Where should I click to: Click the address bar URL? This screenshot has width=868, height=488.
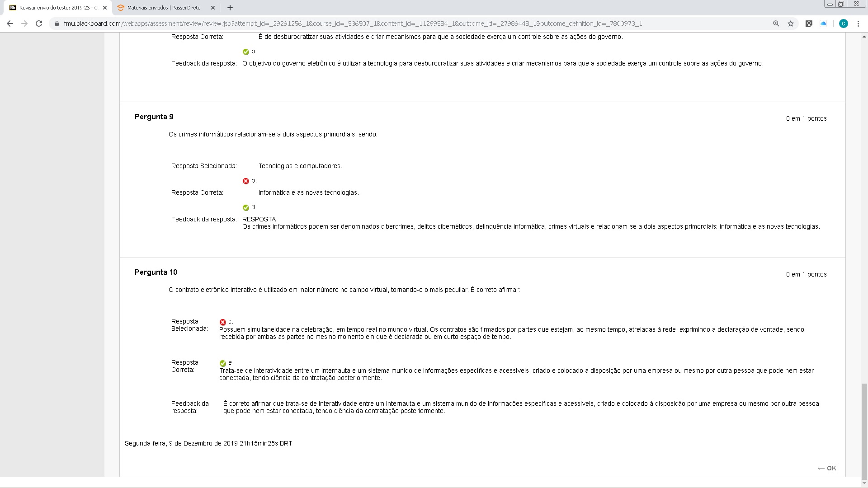click(353, 23)
